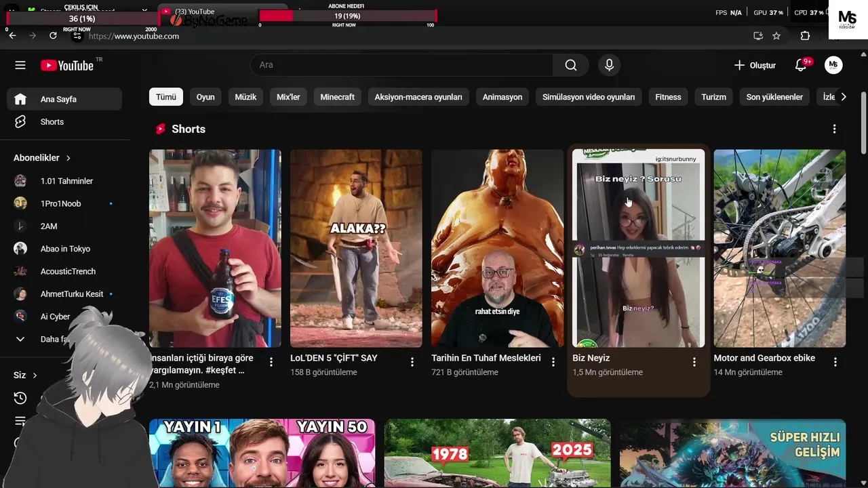The image size is (868, 488).
Task: Open the ALAKA?? short thumbnail
Action: pos(356,248)
